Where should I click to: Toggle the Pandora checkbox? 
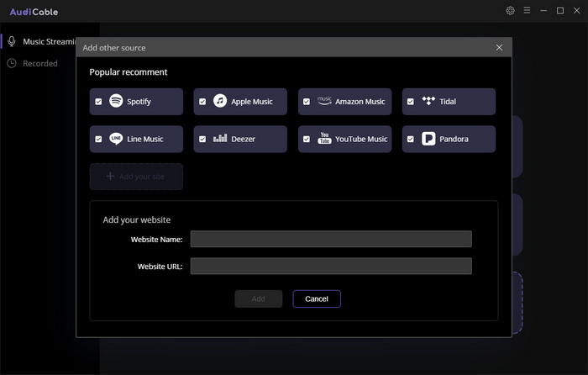click(411, 139)
